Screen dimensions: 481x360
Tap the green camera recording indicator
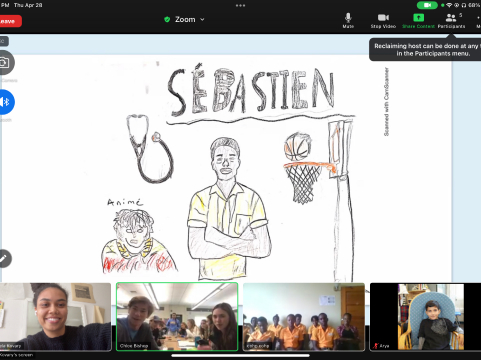point(427,5)
